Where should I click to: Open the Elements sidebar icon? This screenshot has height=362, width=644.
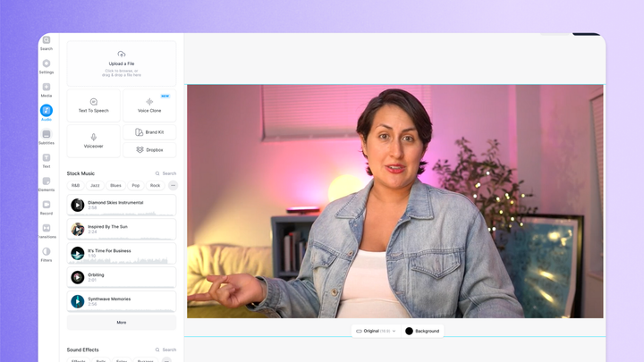click(46, 181)
